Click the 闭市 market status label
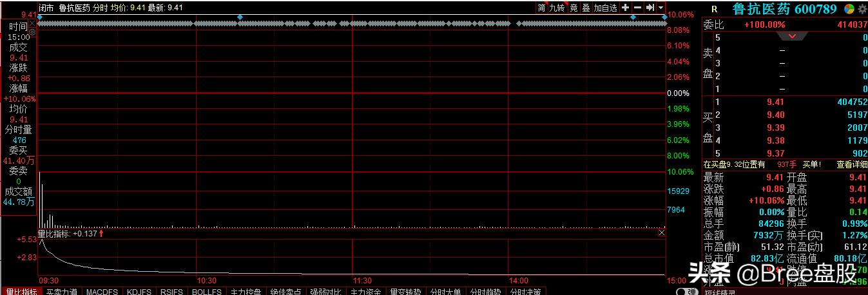Viewport: 868px width, 295px height. point(46,8)
